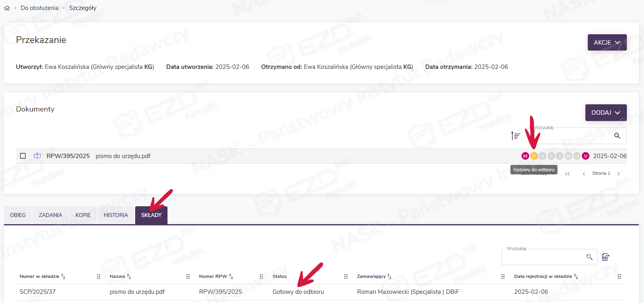Expand the DODAJ dropdown button
The image size is (644, 303).
pyautogui.click(x=606, y=113)
